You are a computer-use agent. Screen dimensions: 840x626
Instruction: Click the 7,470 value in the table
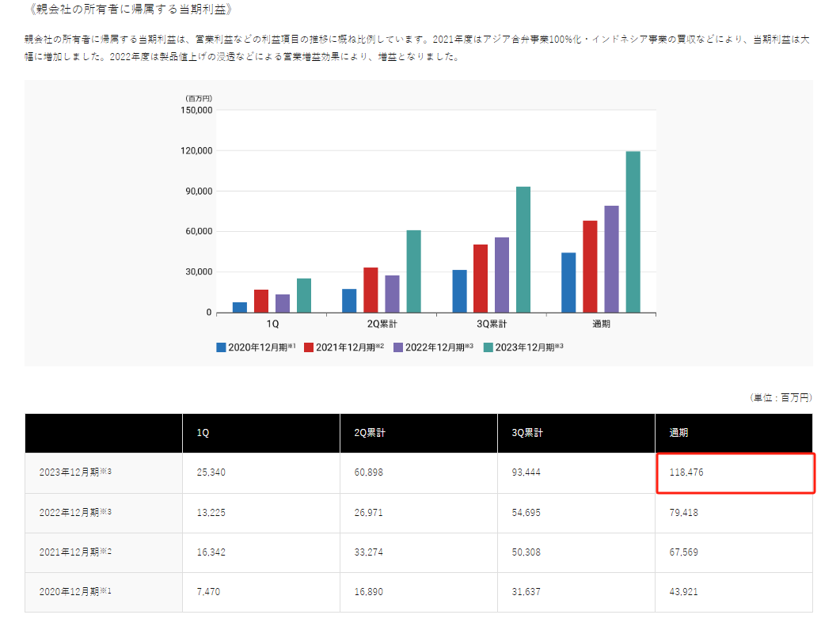[x=208, y=591]
